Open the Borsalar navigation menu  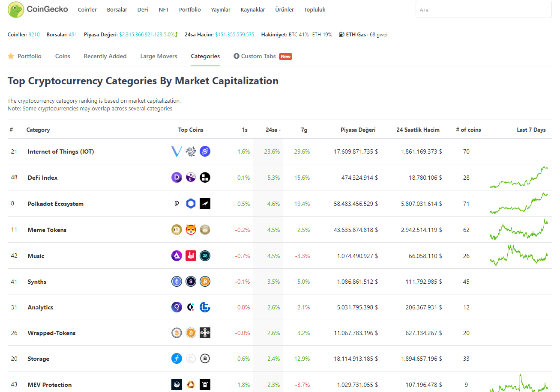click(117, 9)
